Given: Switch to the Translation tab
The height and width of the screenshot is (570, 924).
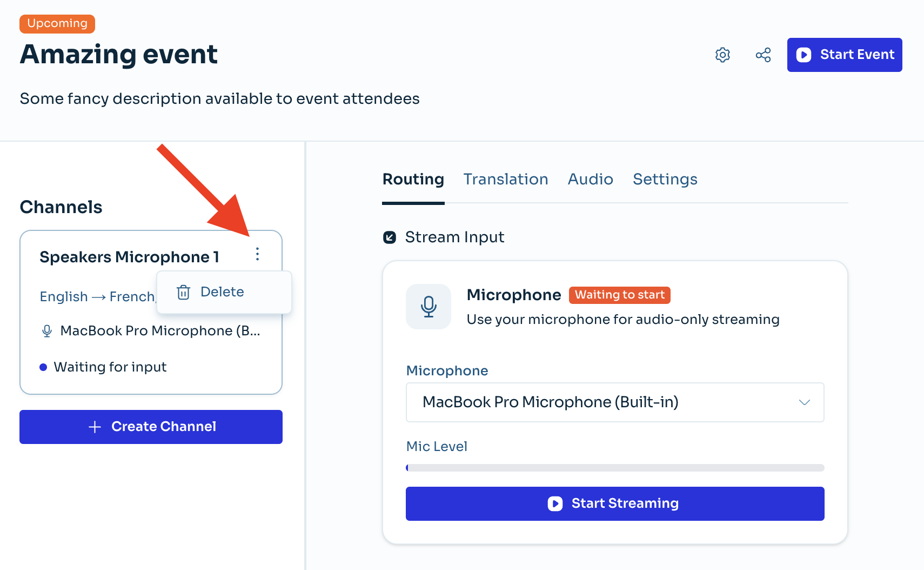Looking at the screenshot, I should (505, 180).
